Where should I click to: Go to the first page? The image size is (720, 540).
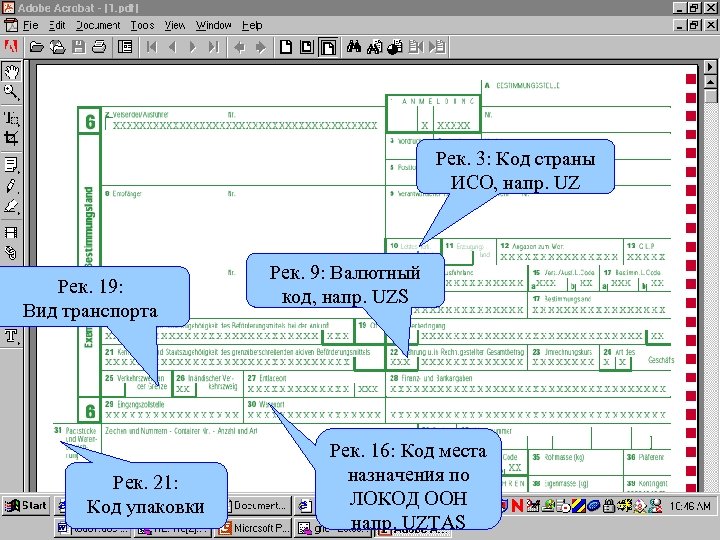tap(151, 47)
